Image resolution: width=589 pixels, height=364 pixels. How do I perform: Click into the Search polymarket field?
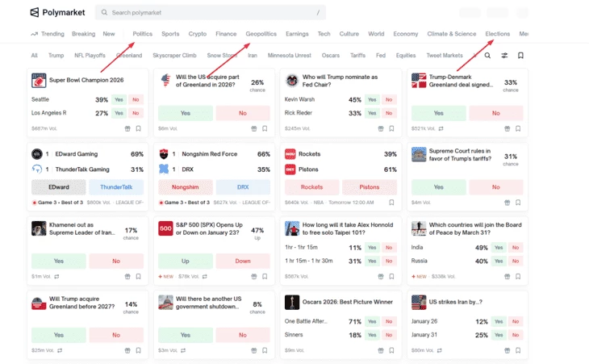pos(210,13)
